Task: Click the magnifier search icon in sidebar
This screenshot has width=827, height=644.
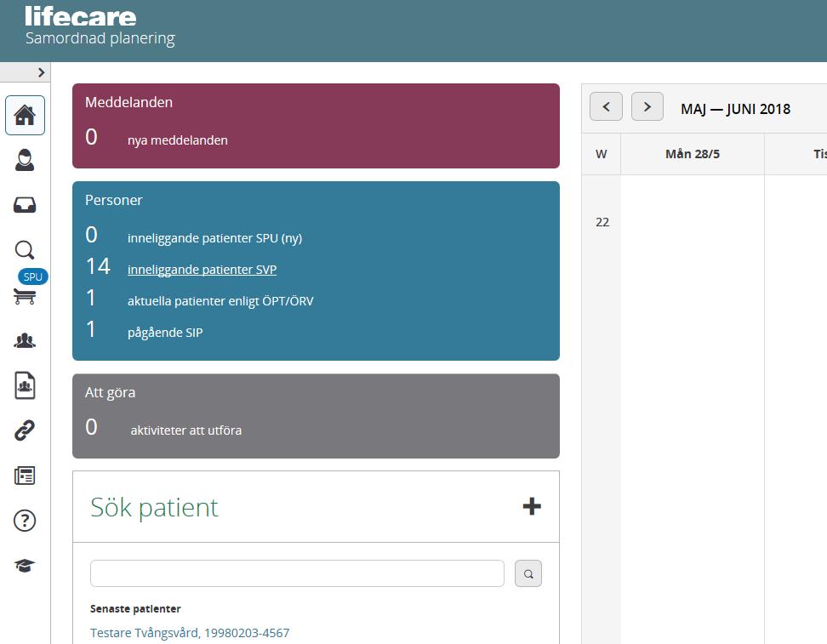Action: [x=25, y=250]
